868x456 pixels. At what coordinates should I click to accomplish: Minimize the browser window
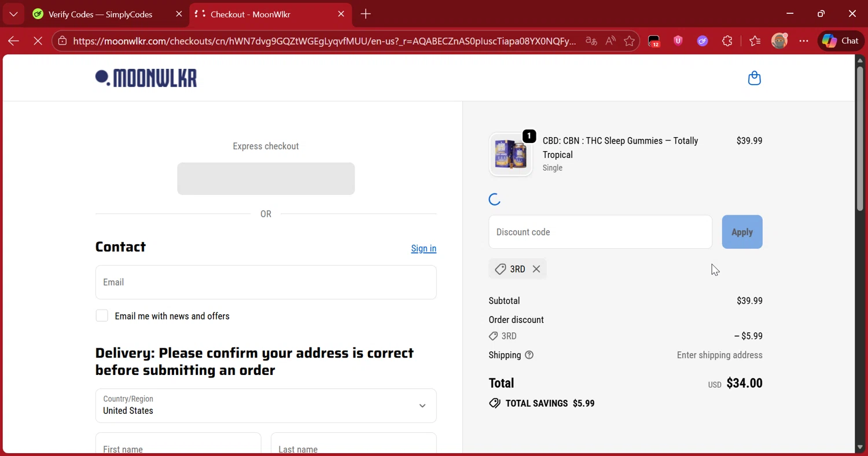point(790,14)
